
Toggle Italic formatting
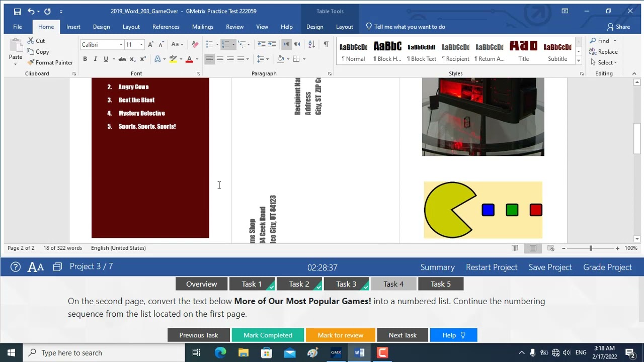click(x=95, y=59)
